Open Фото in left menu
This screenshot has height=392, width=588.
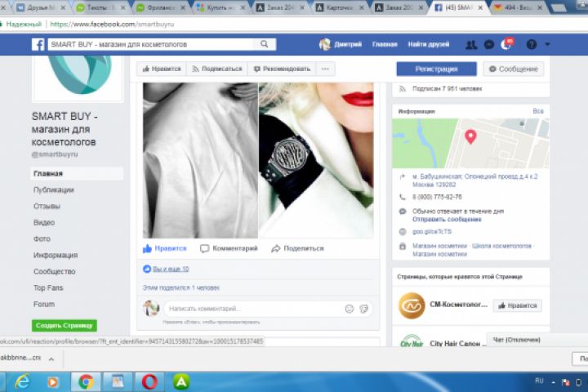pos(42,239)
